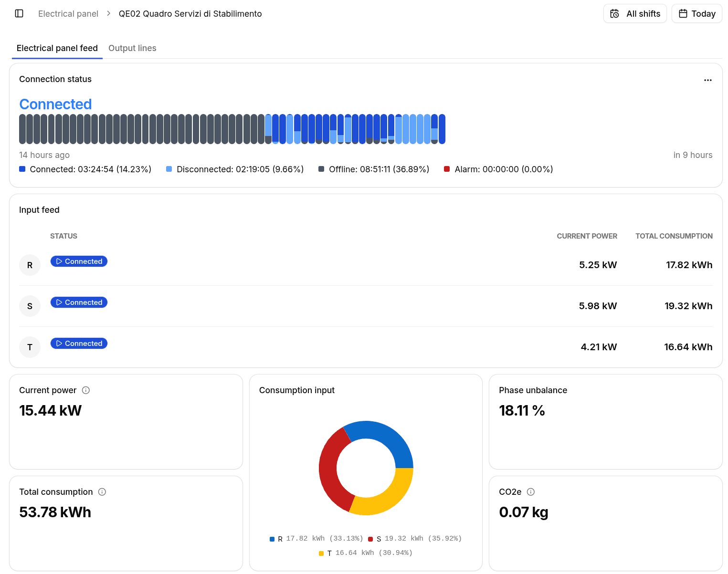Toggle the sidebar panel icon
This screenshot has width=728, height=574.
(19, 13)
